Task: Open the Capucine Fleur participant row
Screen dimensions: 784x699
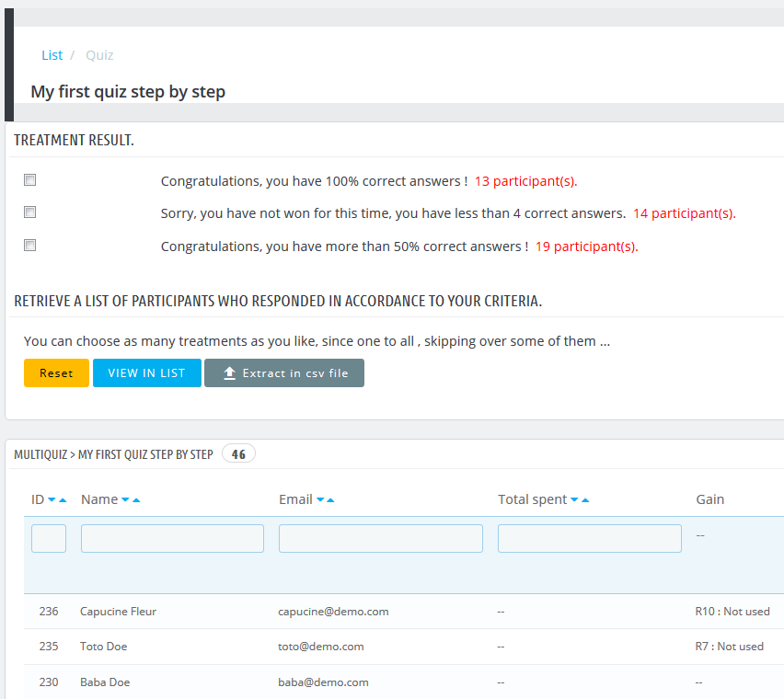Action: (118, 612)
